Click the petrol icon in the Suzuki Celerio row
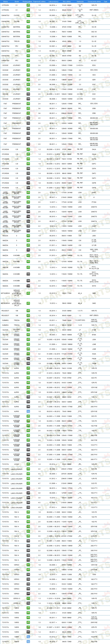 click(x=28, y=330)
